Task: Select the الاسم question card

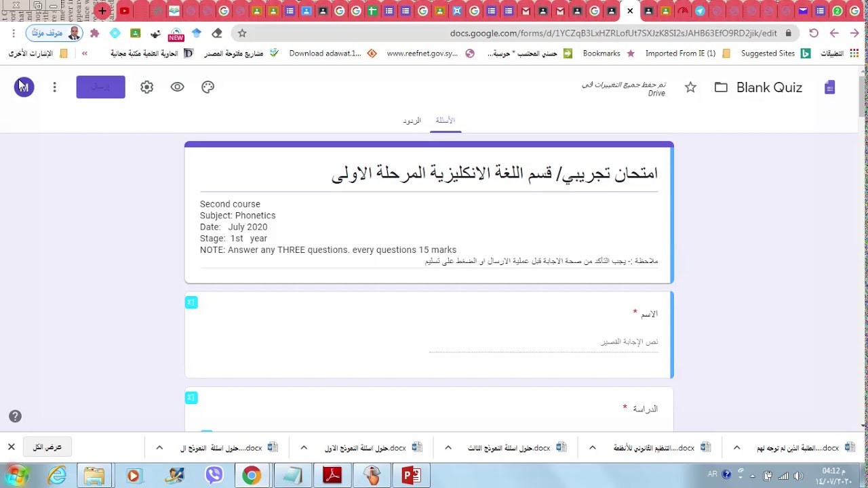Action: coord(429,334)
